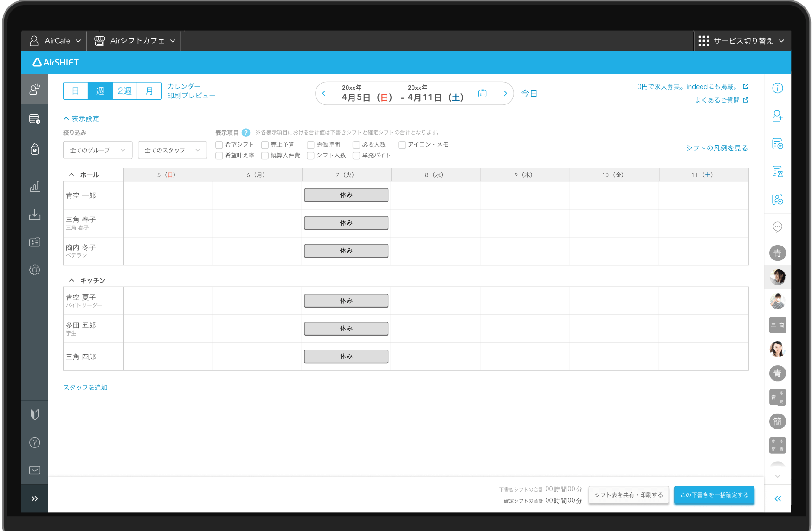Click the download icon in left sidebar
This screenshot has width=812, height=531.
coord(35,214)
